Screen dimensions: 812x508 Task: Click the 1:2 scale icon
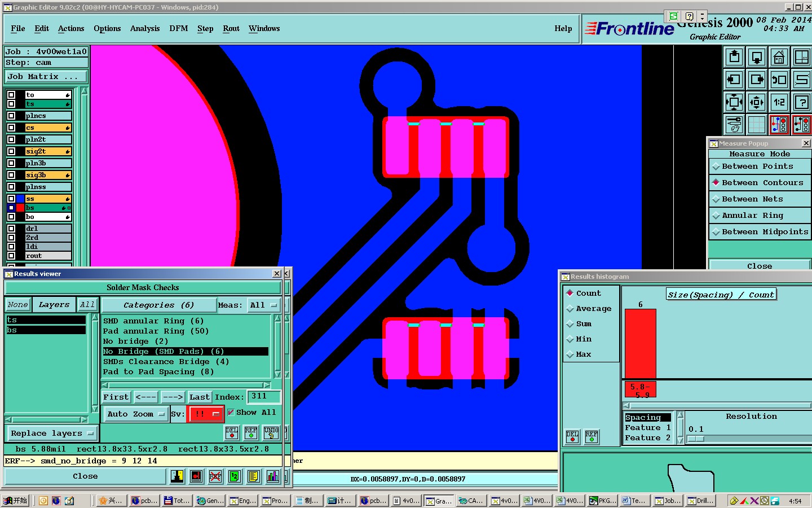coord(779,102)
